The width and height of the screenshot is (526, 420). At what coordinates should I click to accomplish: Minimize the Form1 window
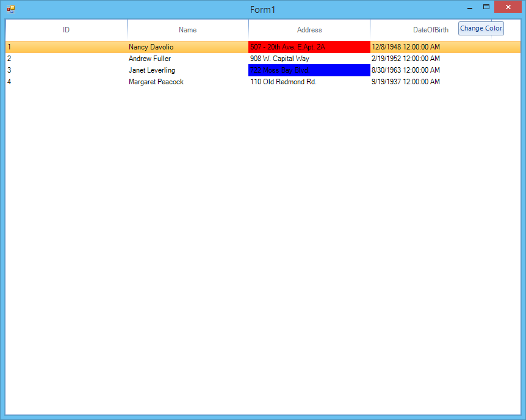(470, 8)
